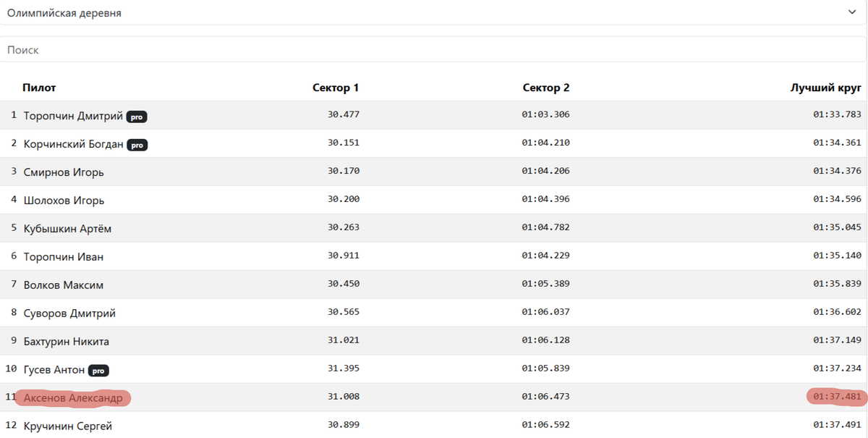Click sector 1 time 30.151
The height and width of the screenshot is (438, 868).
344,143
